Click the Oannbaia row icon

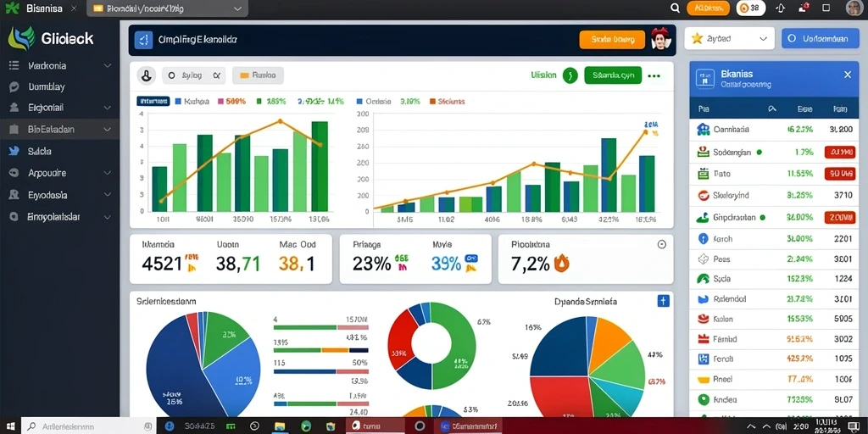click(703, 129)
